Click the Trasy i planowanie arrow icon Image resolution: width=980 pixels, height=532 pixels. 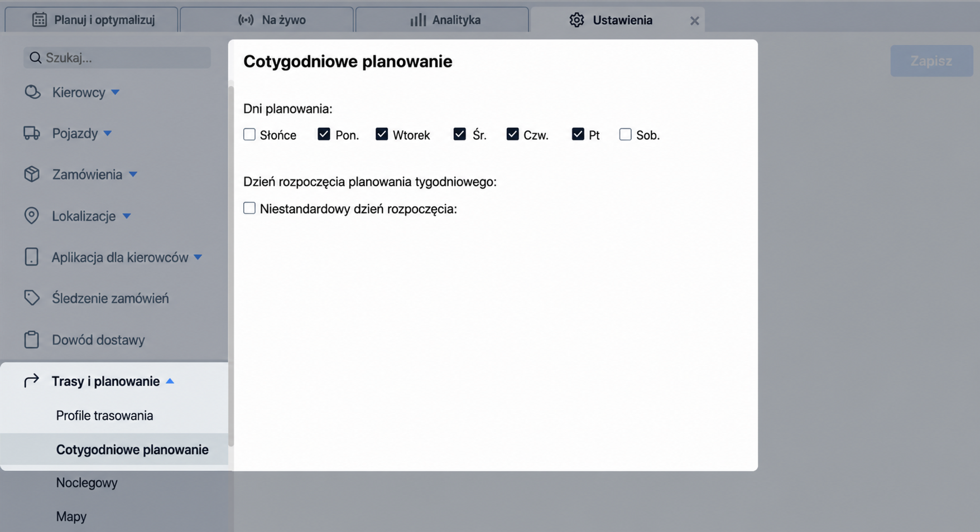point(32,381)
